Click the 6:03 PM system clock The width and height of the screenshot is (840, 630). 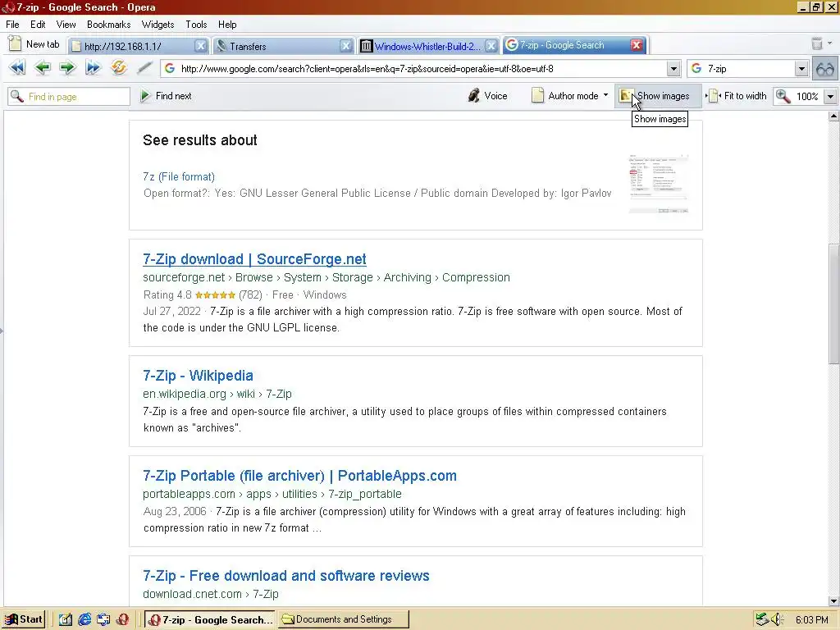click(x=811, y=620)
